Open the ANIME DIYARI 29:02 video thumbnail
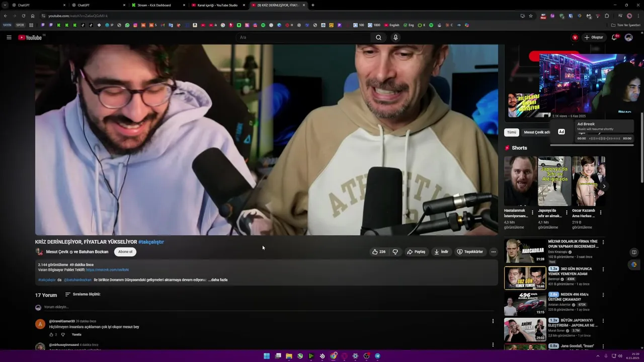Screen dimensions: 644x362 click(525, 329)
